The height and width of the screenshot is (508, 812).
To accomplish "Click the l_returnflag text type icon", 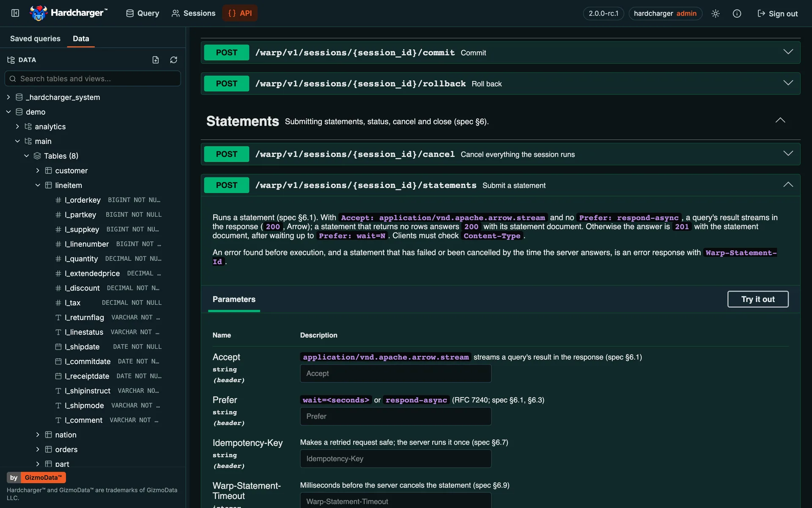I will [58, 317].
